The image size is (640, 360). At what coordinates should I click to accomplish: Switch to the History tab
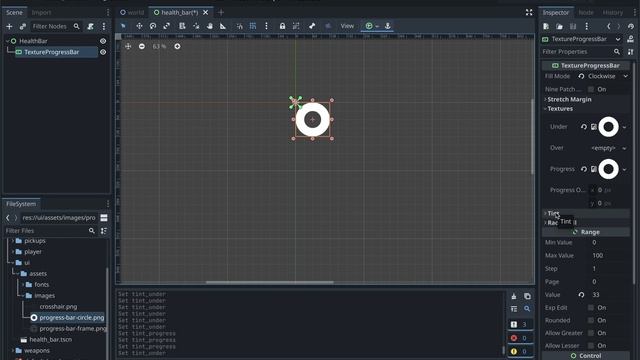click(613, 12)
